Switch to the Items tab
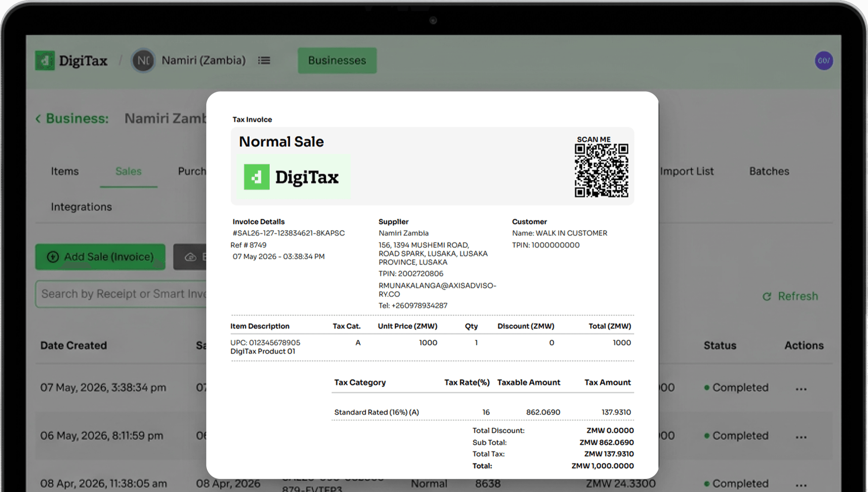The width and height of the screenshot is (868, 492). 65,171
